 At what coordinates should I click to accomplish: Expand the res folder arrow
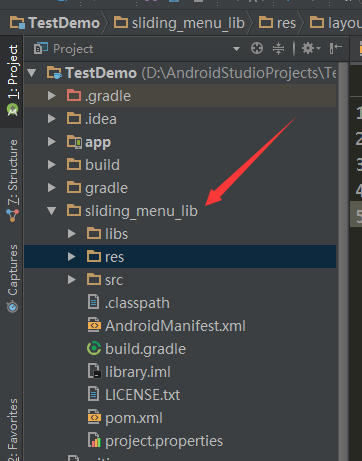pos(71,257)
